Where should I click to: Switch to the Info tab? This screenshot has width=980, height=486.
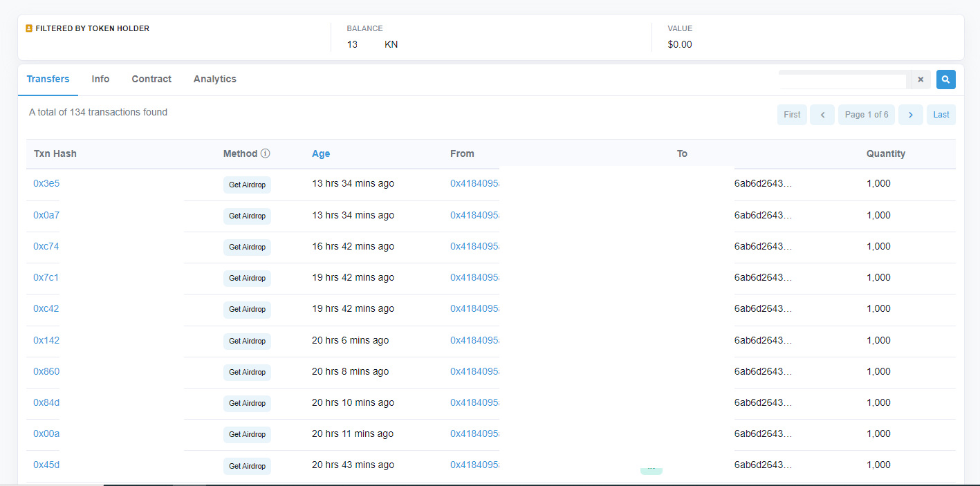(x=100, y=79)
